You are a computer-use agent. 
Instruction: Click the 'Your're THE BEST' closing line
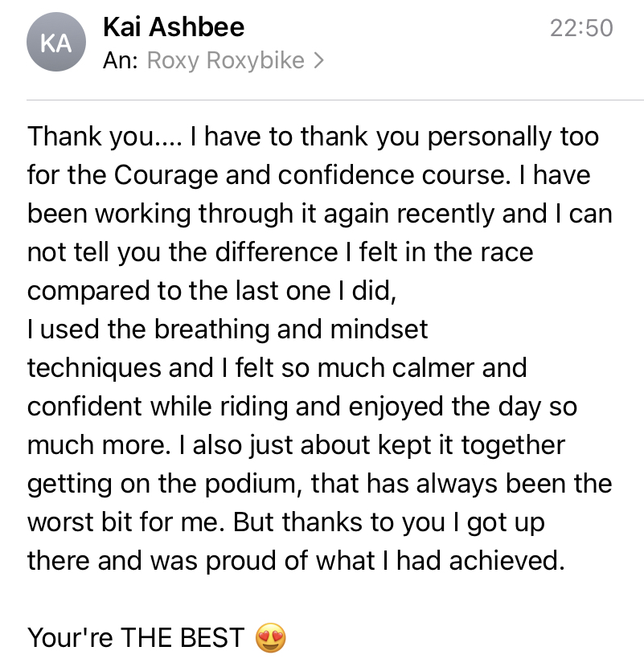pyautogui.click(x=135, y=638)
